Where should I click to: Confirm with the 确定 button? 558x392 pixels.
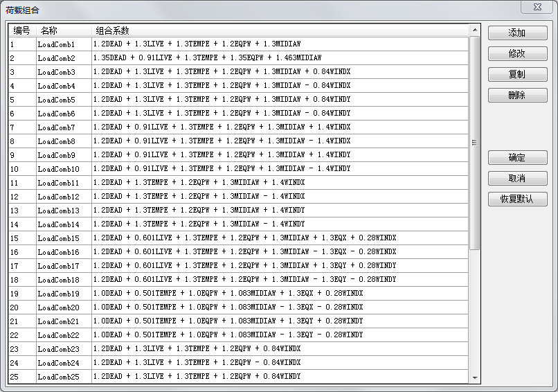(x=517, y=158)
